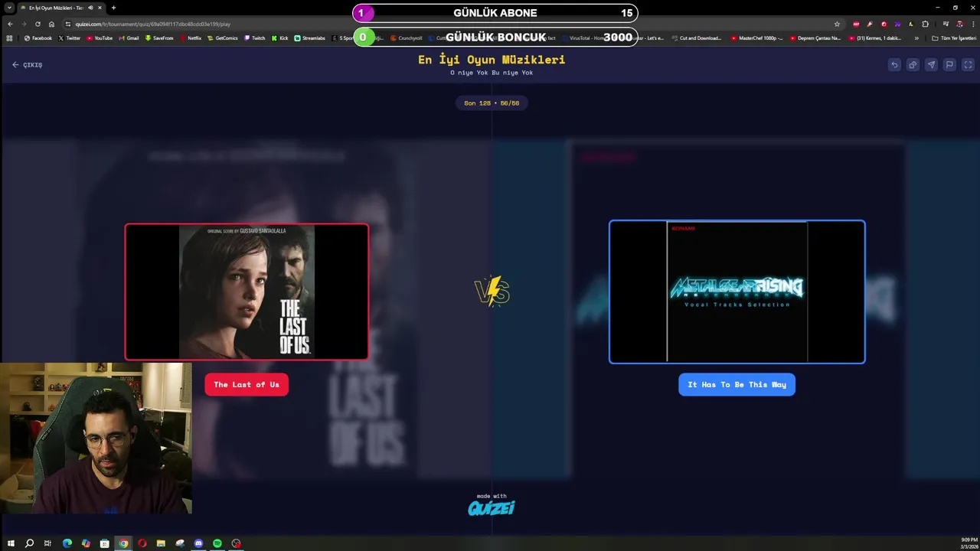Open Copilot from the taskbar
The height and width of the screenshot is (551, 980).
[x=86, y=543]
